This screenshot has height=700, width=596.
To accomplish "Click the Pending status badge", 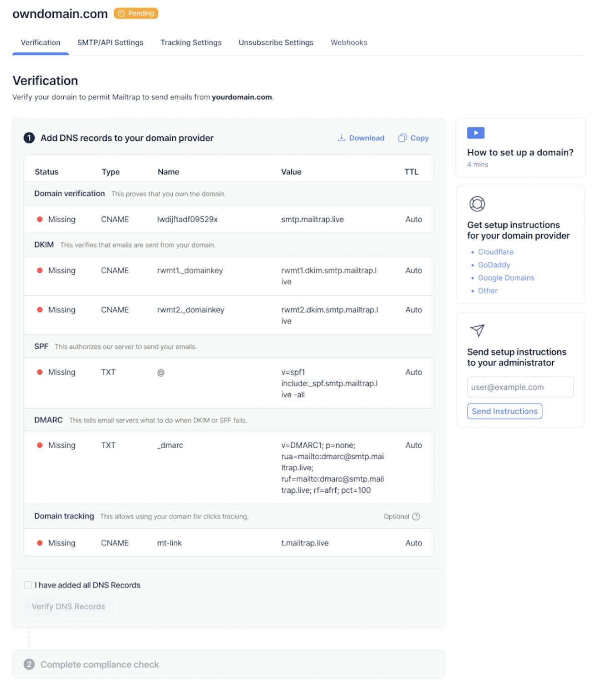I will pos(135,13).
